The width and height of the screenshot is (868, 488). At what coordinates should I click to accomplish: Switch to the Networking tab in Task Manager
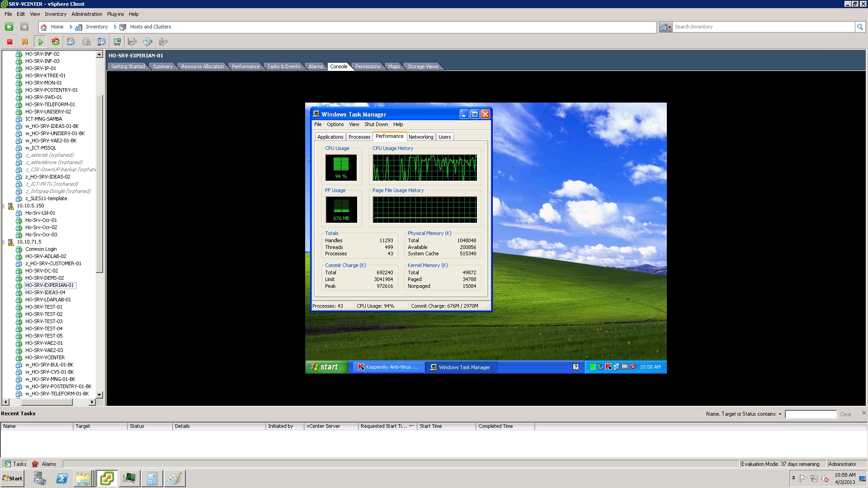tap(421, 136)
